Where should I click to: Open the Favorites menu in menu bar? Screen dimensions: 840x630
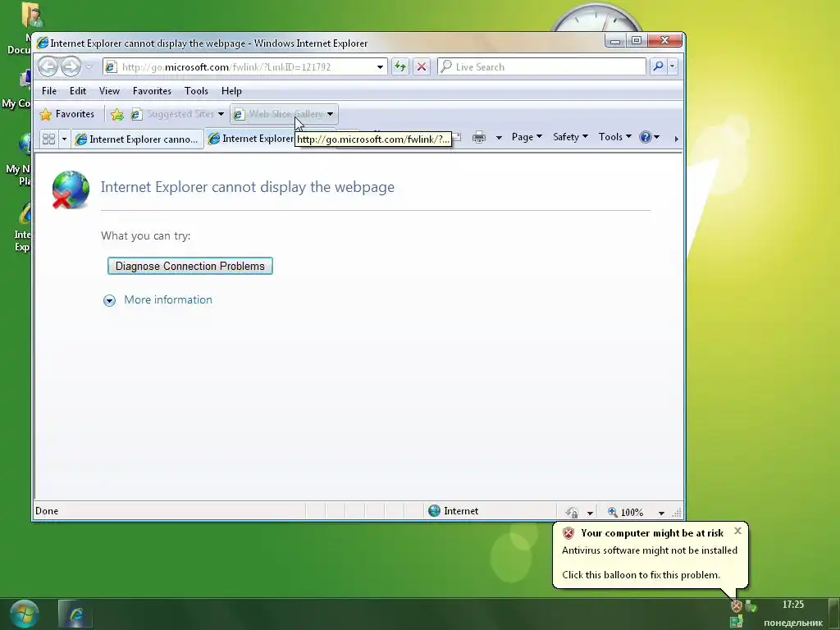[x=152, y=90]
